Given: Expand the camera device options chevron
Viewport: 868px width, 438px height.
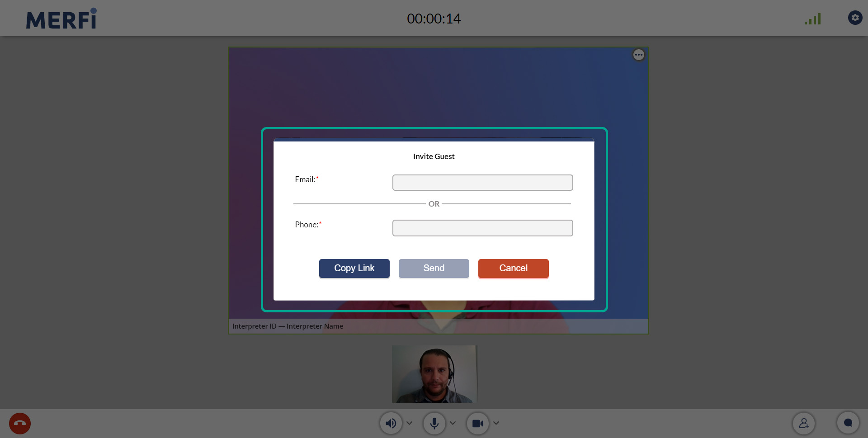Looking at the screenshot, I should pos(496,423).
